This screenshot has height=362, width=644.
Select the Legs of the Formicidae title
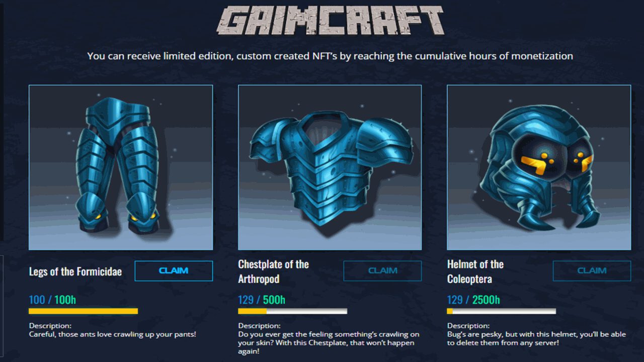[75, 271]
